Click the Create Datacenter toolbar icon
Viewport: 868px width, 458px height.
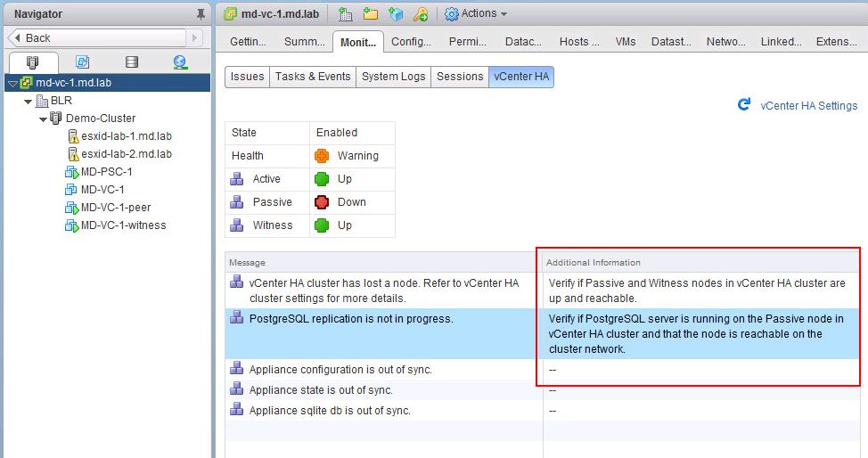point(346,14)
